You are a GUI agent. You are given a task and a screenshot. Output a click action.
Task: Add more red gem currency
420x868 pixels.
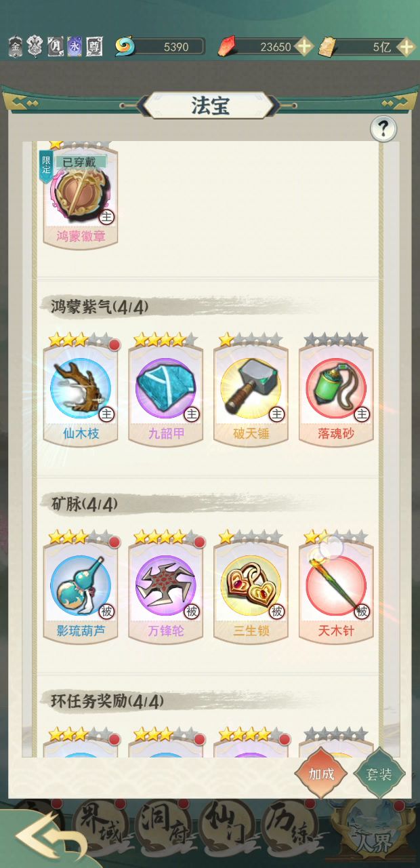pos(305,47)
